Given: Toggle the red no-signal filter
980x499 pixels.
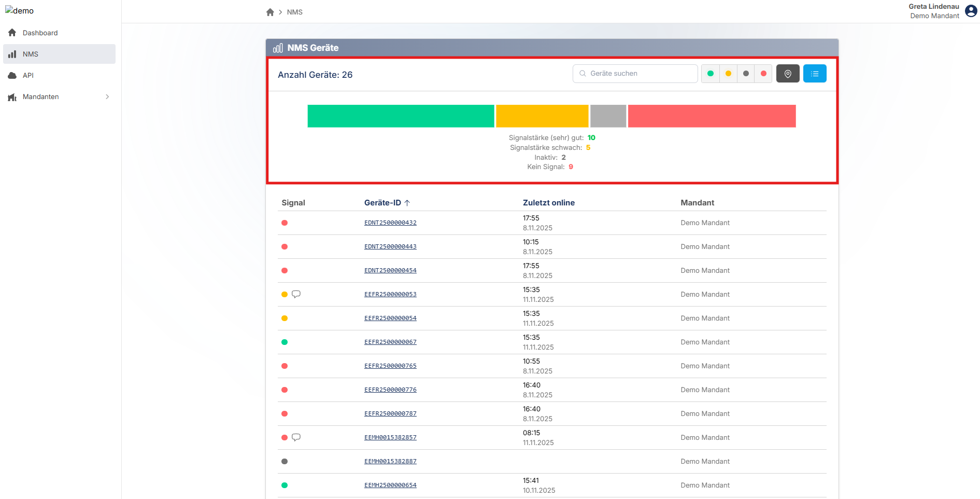Looking at the screenshot, I should (x=763, y=74).
